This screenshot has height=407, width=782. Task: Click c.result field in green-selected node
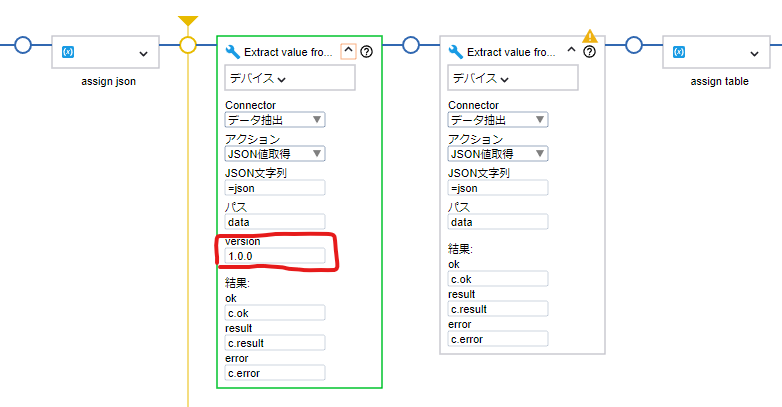(x=275, y=343)
